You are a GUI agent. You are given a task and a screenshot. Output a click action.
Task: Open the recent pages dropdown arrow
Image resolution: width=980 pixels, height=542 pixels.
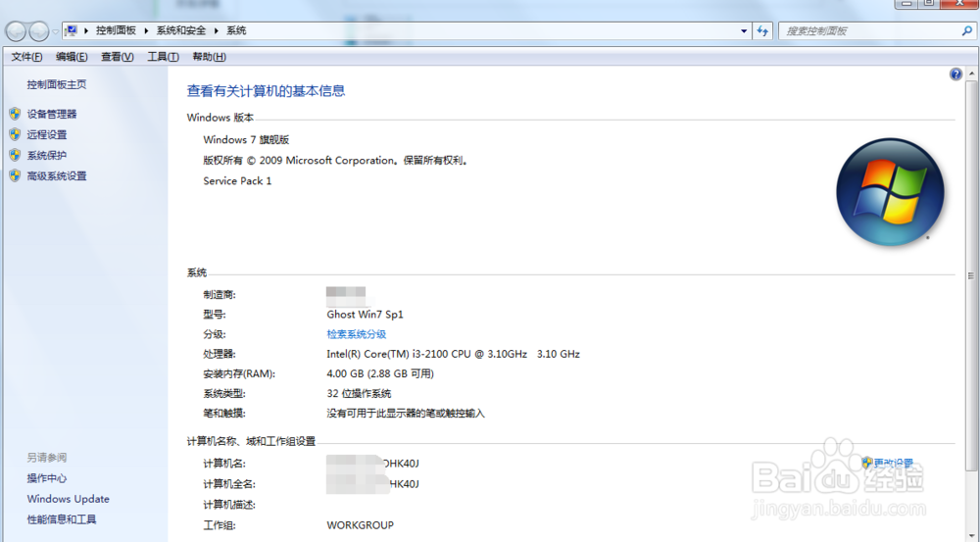click(56, 31)
